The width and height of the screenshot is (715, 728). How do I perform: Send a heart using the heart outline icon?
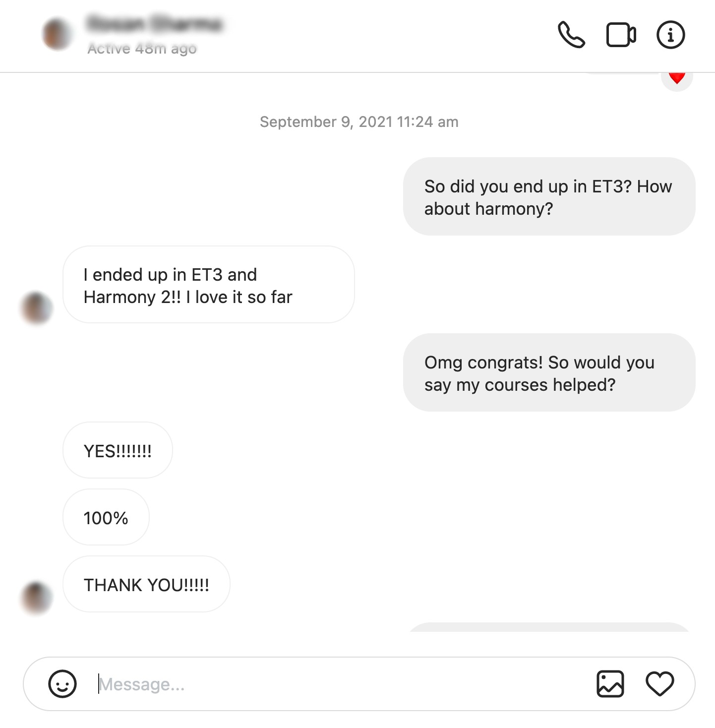tap(660, 684)
